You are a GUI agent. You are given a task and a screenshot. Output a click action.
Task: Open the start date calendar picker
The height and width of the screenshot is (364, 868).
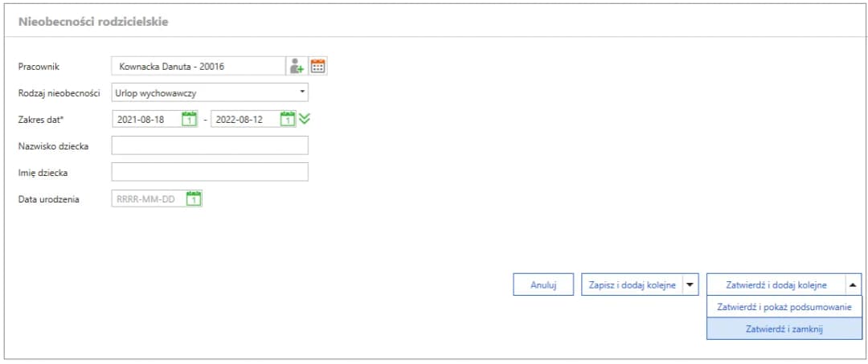pos(190,120)
